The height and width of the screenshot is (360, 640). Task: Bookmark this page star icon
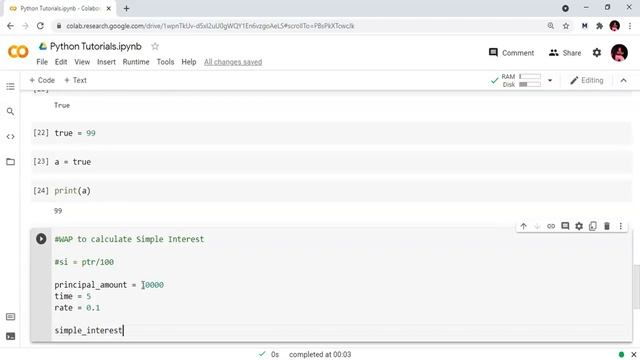point(566,26)
